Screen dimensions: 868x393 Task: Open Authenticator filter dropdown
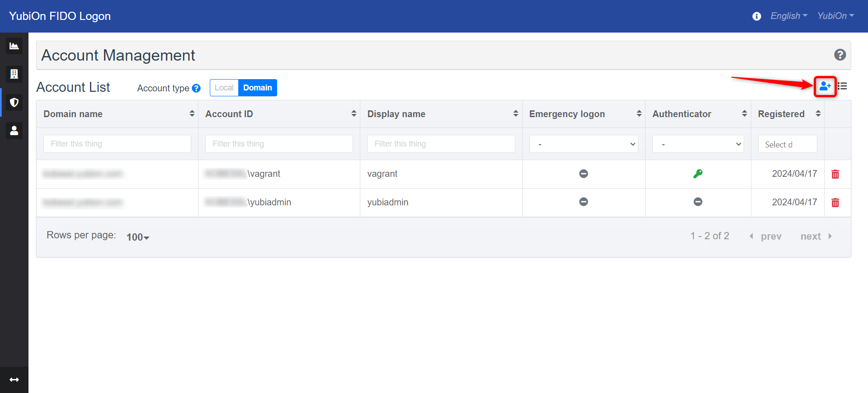pos(698,144)
